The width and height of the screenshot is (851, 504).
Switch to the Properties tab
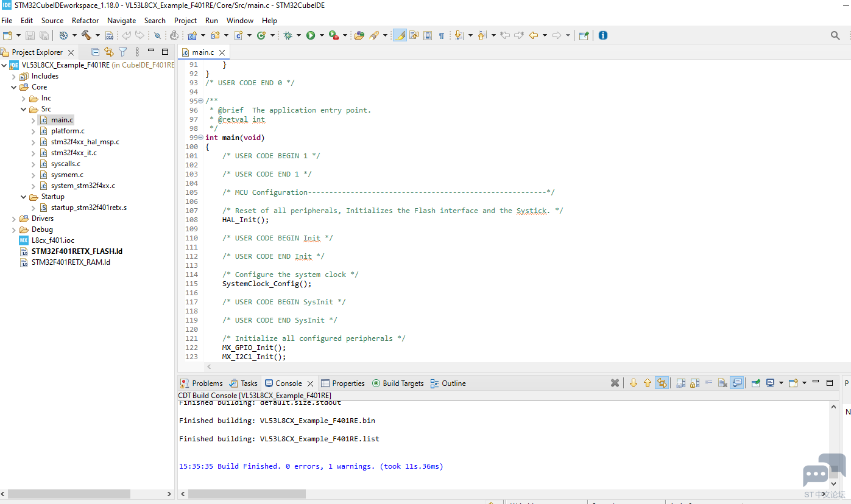[x=343, y=383]
